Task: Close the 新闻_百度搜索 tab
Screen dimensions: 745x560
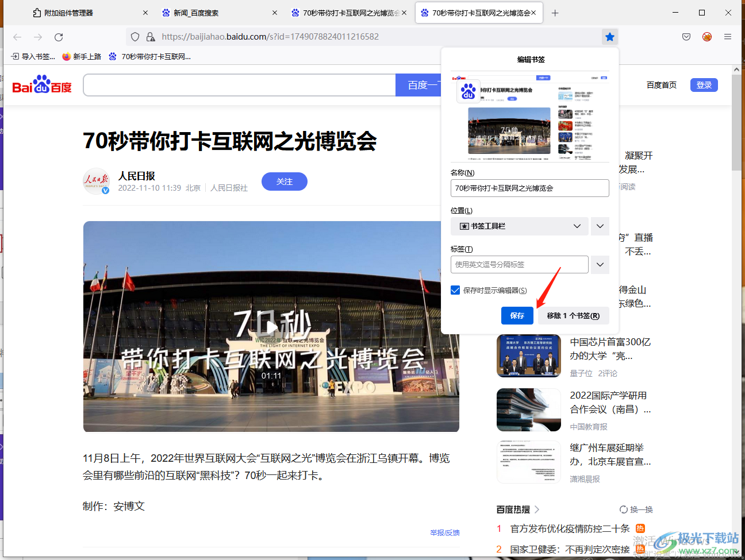Action: click(x=275, y=13)
